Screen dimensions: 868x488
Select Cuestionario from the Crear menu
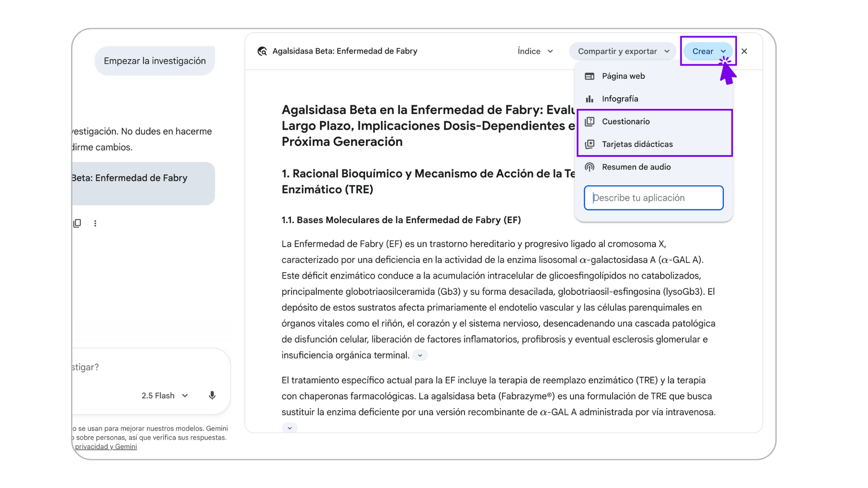[x=626, y=122]
